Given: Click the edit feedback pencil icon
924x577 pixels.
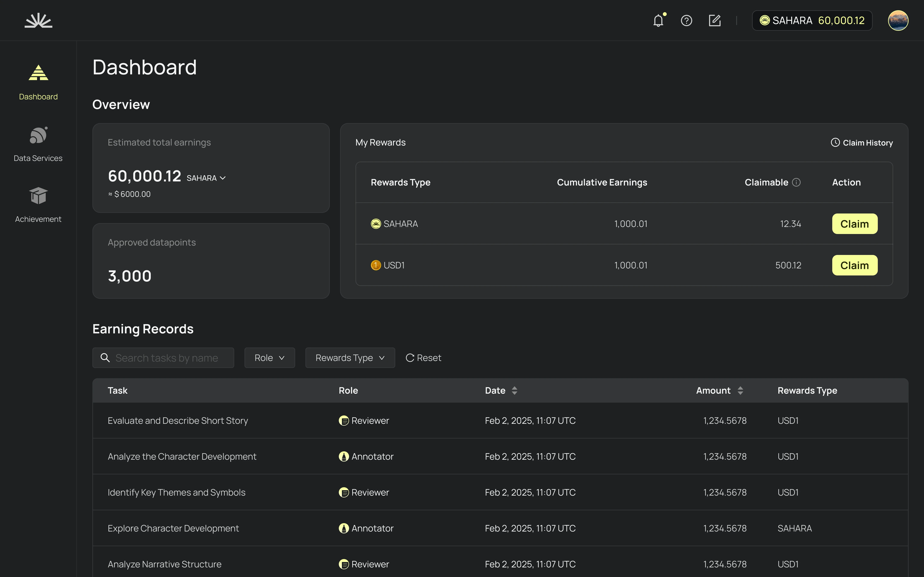Looking at the screenshot, I should pyautogui.click(x=714, y=21).
